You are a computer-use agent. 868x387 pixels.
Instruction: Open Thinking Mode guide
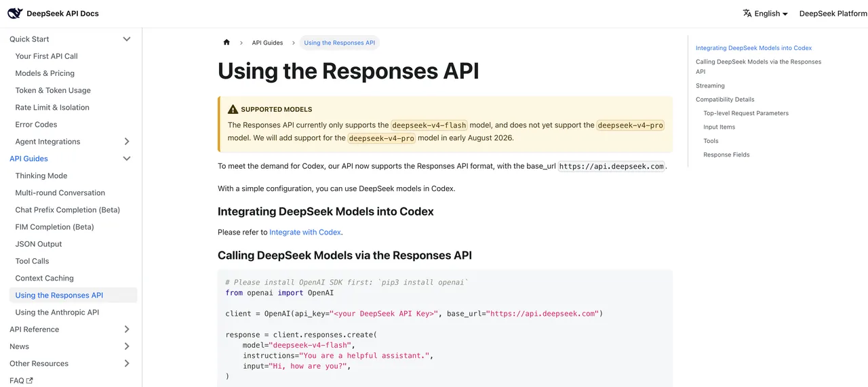tap(41, 176)
